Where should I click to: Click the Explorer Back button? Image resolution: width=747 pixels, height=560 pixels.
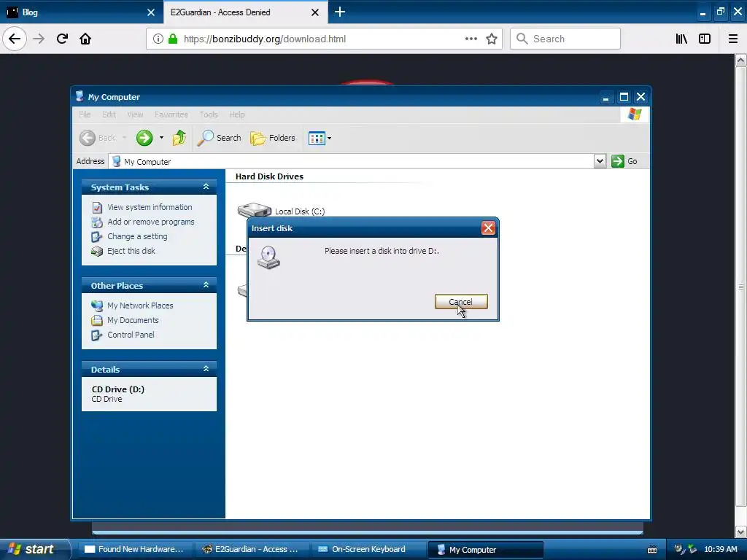coord(98,138)
